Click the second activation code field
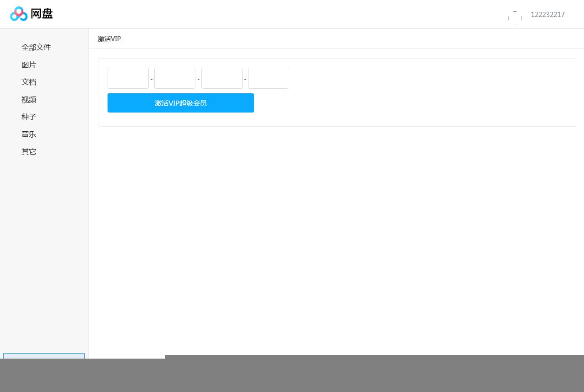Viewport: 584px width, 392px height. coord(175,78)
